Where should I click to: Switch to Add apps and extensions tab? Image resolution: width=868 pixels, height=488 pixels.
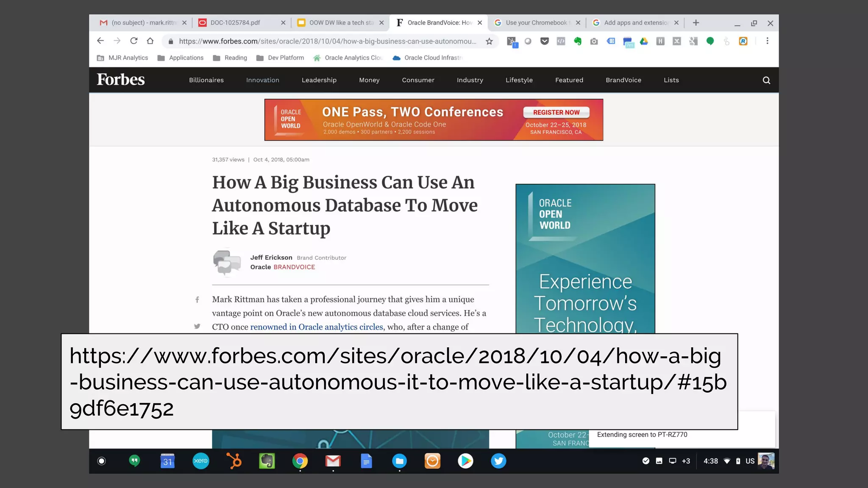click(x=635, y=23)
